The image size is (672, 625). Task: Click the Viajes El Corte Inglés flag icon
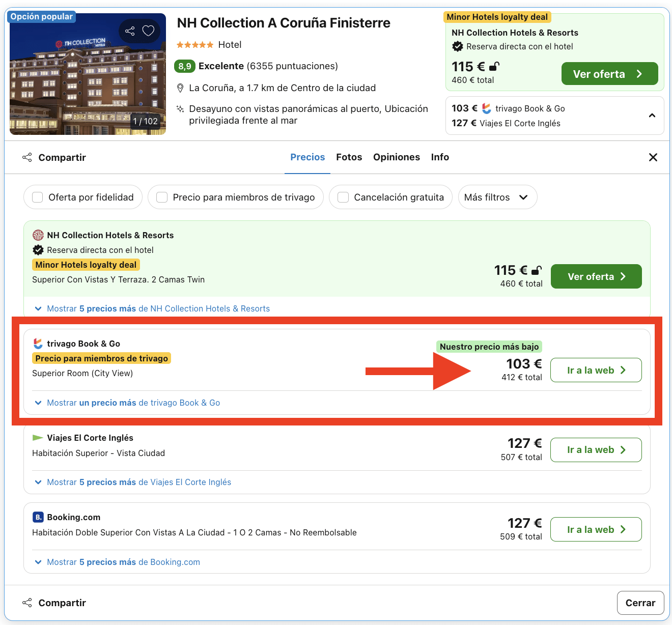point(38,437)
